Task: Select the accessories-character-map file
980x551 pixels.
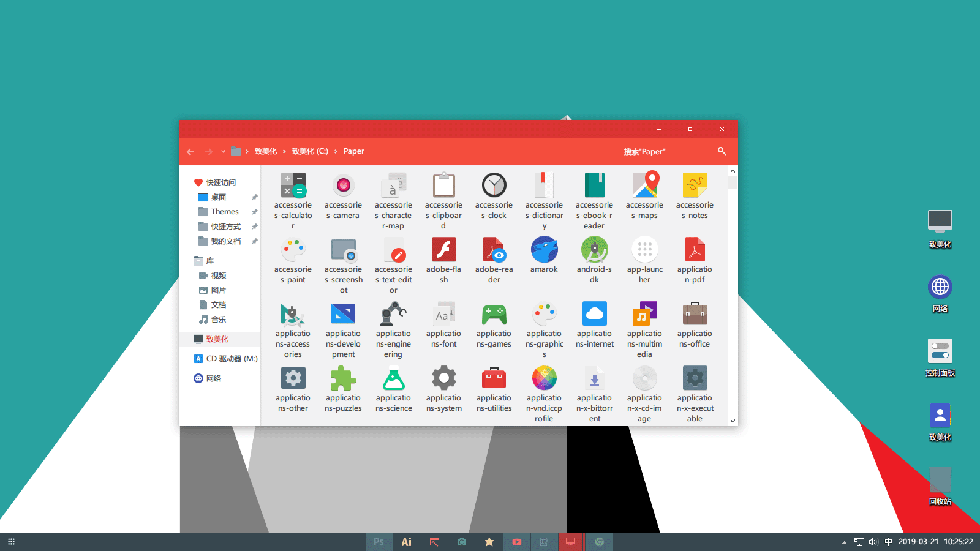Action: (393, 200)
